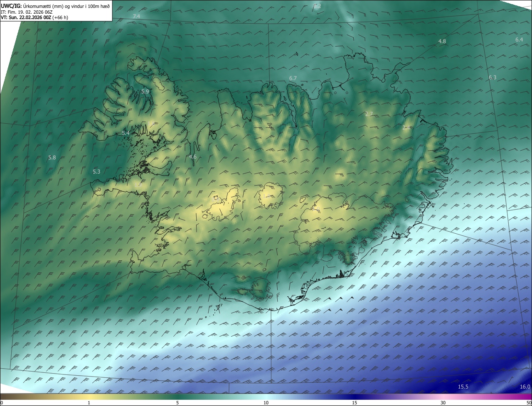Screen dimensions: 532x406
Task: Click the colorbar tick label 0
Action: pos(2,403)
